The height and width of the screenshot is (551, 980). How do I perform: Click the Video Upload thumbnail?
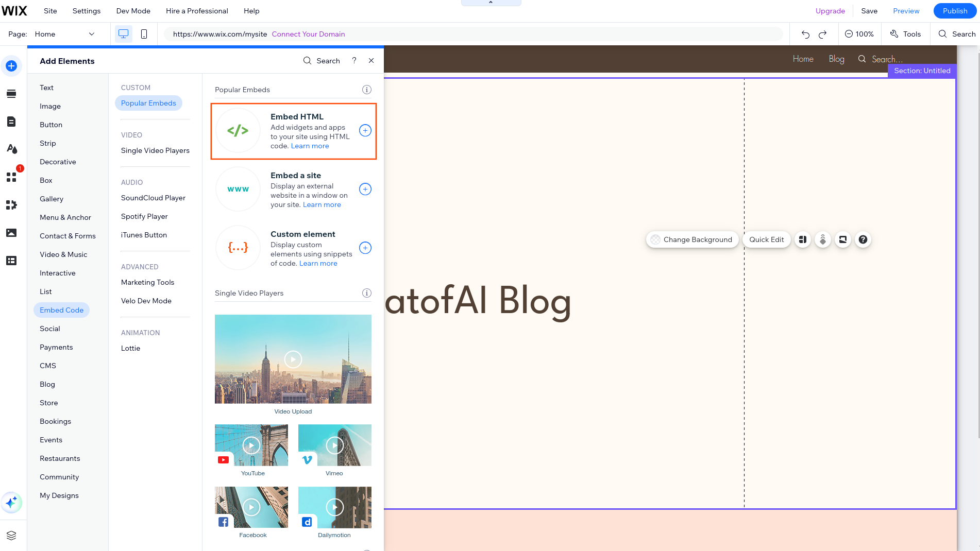click(x=293, y=359)
